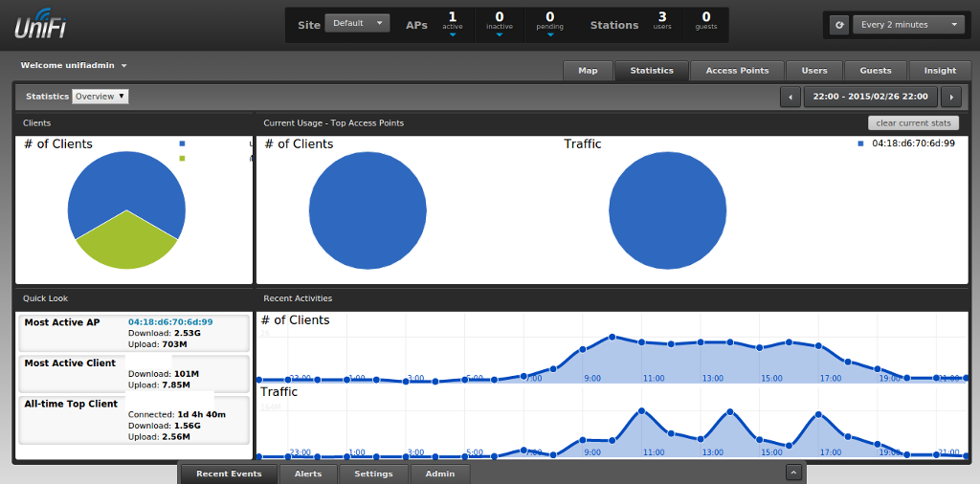Image resolution: width=980 pixels, height=484 pixels.
Task: Open the Every 2 minutes refresh dropdown
Action: (x=908, y=25)
